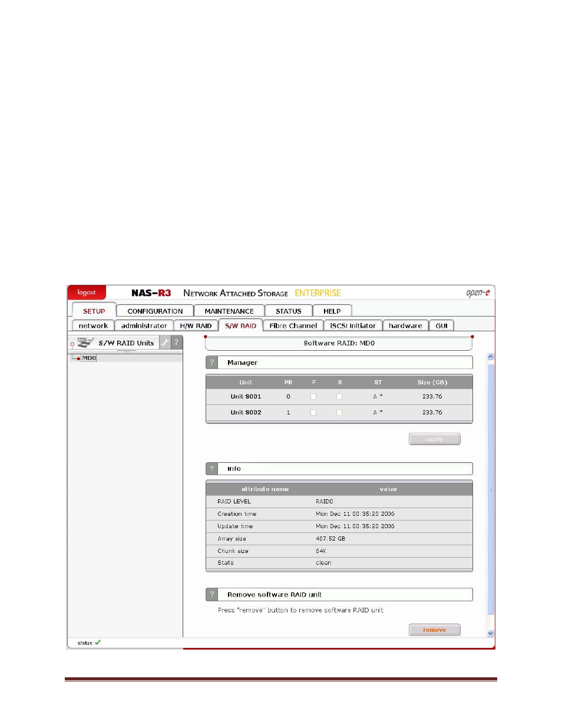Viewport: 562px width, 728px height.
Task: Click the 'S/W RAID Units' panel title
Action: click(126, 343)
